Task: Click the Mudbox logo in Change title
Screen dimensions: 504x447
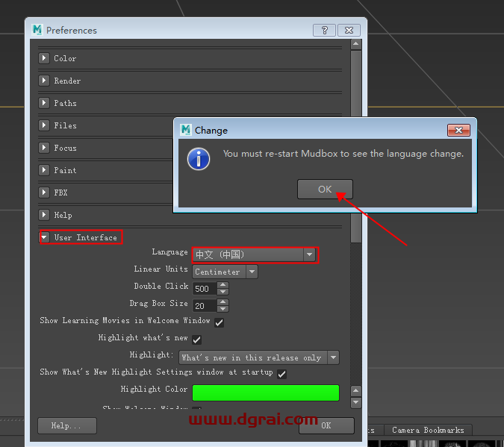Action: 185,130
